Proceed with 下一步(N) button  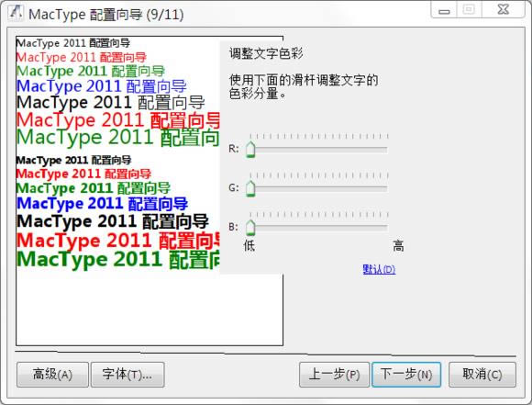[406, 375]
